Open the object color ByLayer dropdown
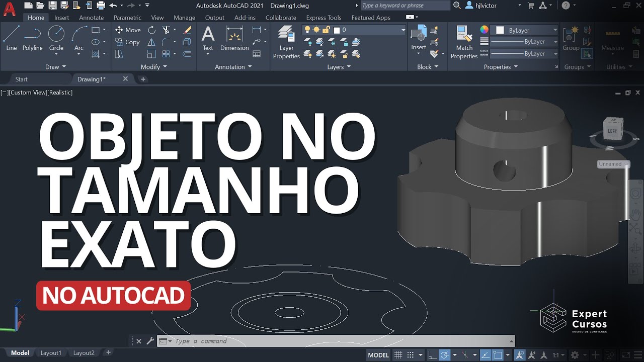 pos(555,30)
